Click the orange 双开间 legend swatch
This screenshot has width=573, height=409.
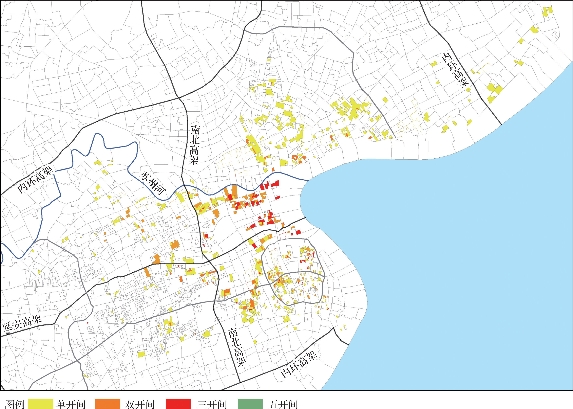click(107, 404)
